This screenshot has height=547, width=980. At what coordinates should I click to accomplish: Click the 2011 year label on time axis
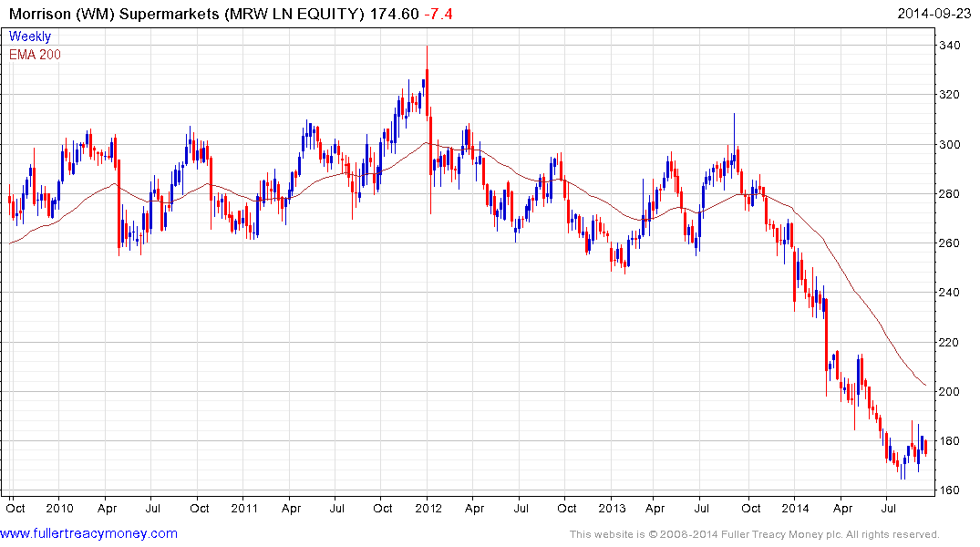pyautogui.click(x=244, y=508)
